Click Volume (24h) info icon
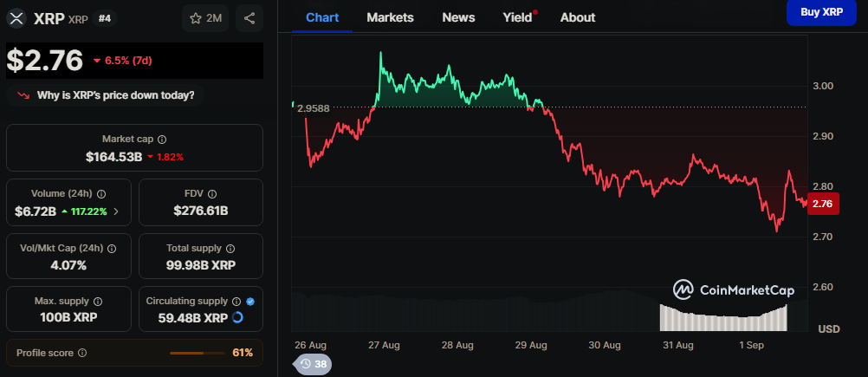 [x=101, y=194]
